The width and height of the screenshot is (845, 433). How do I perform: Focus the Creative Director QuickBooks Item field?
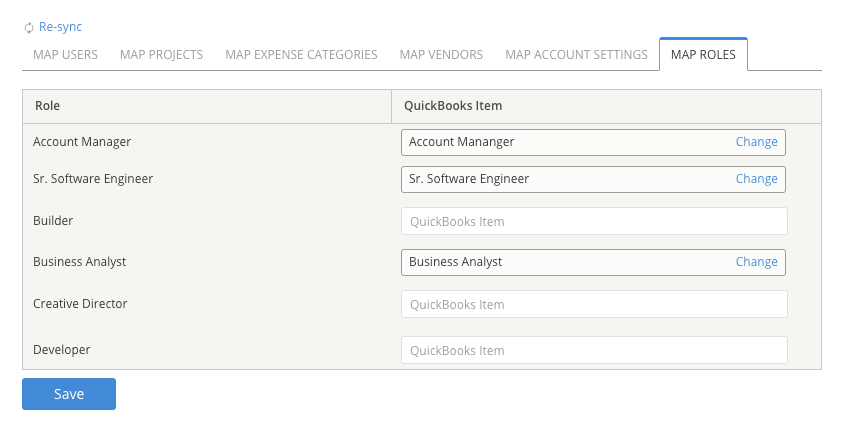(x=594, y=304)
